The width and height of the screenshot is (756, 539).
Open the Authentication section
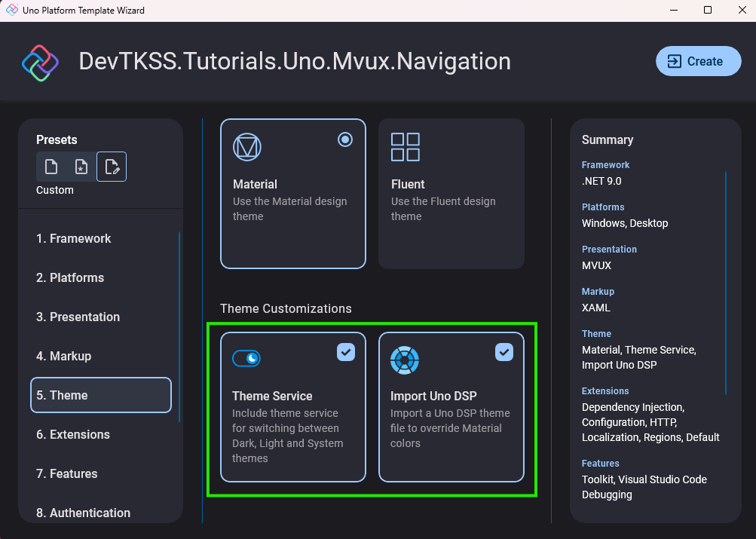[x=100, y=513]
